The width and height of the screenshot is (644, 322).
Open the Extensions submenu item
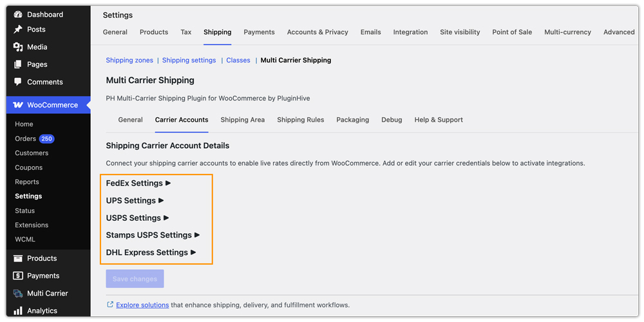(32, 225)
